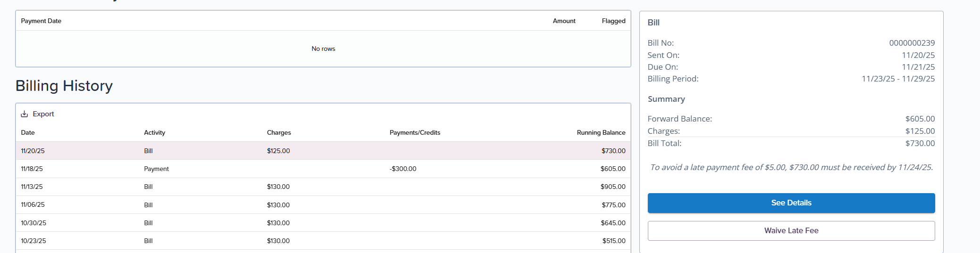Image resolution: width=980 pixels, height=253 pixels.
Task: Open bill details with See Details
Action: pyautogui.click(x=791, y=203)
